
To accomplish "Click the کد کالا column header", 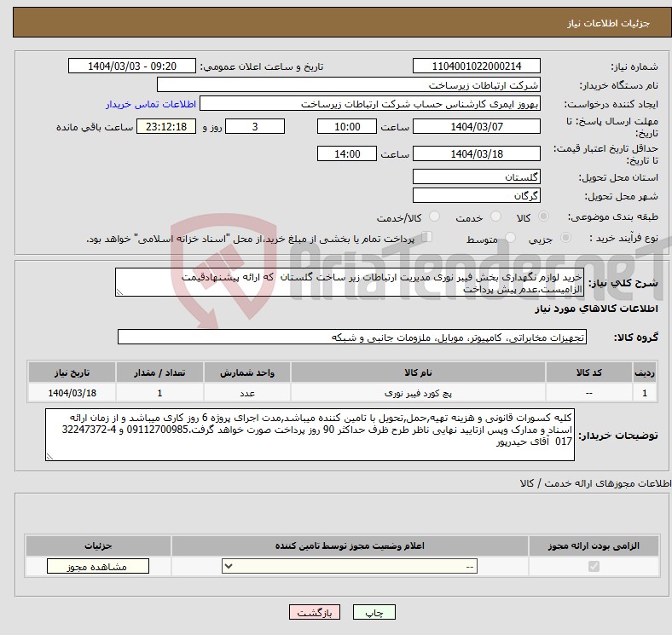I will (x=589, y=372).
